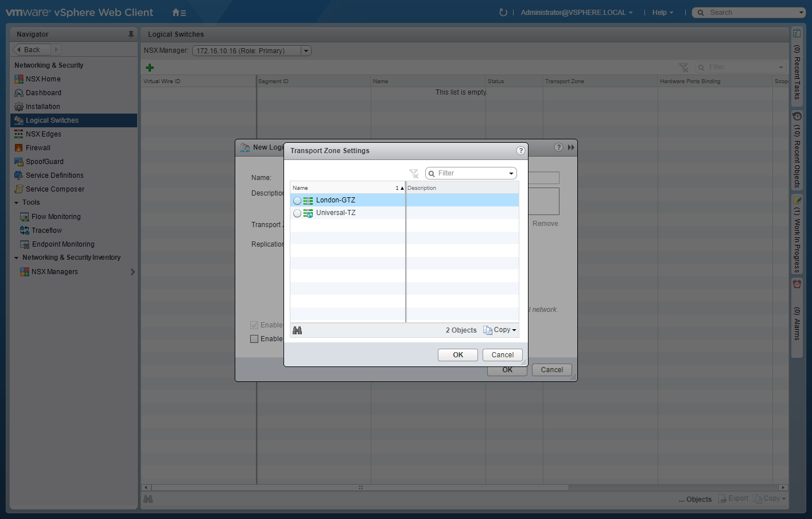Click the horizontal scrollbar under the list
Screen dimensions: 812x519
coord(360,487)
